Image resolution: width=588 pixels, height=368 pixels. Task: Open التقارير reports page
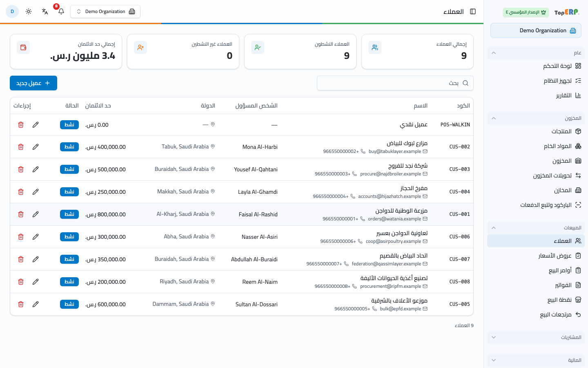[536, 95]
